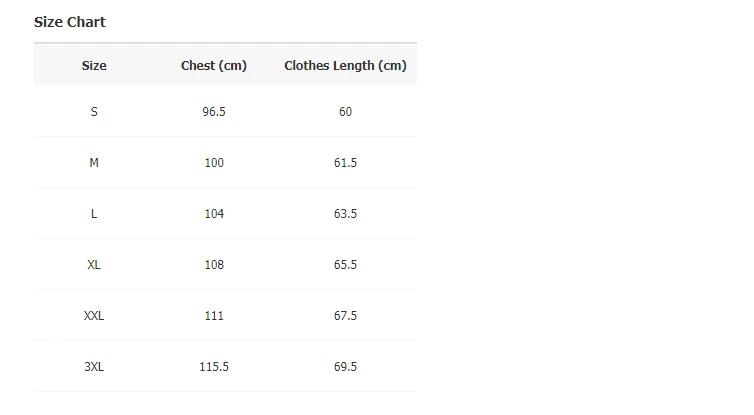
Task: Click chest value 111
Action: (x=214, y=316)
